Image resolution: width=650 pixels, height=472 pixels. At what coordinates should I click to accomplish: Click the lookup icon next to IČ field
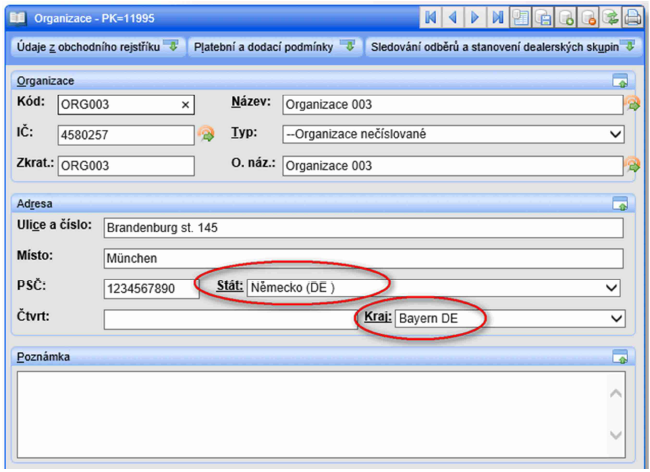205,134
